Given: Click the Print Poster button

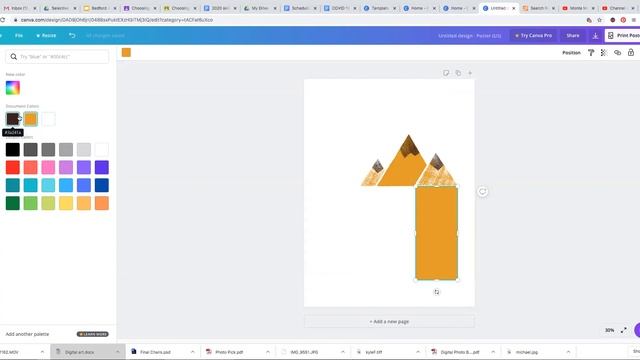Looking at the screenshot, I should point(623,36).
